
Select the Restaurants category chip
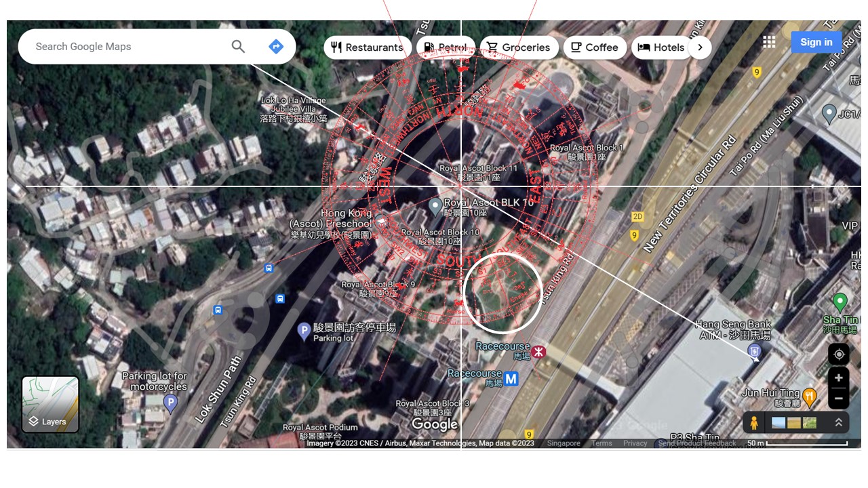coord(368,47)
